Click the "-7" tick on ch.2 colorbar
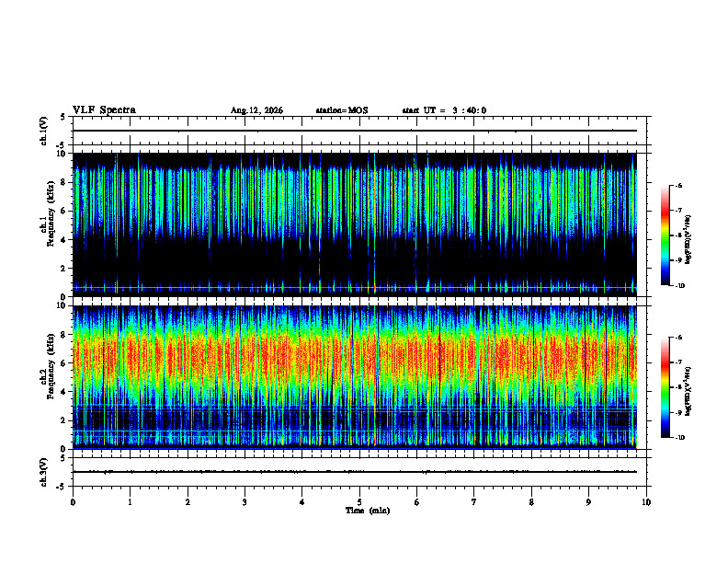Screen dimensions: 728x563 (678, 362)
